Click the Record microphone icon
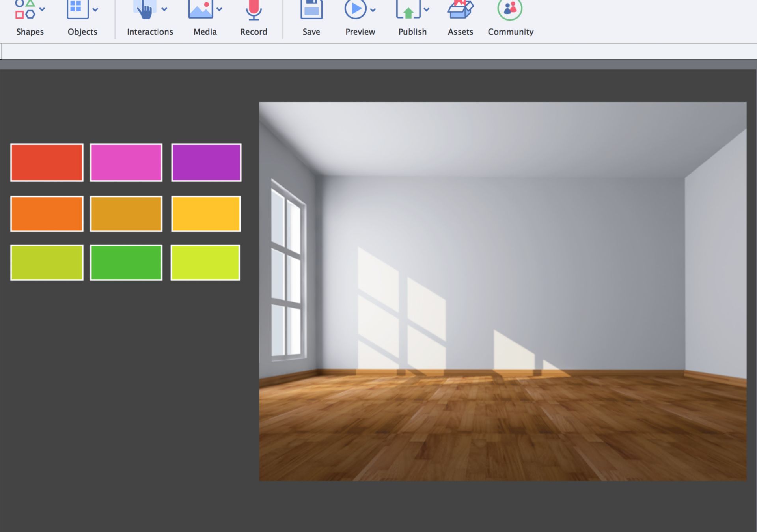This screenshot has width=757, height=532. (254, 9)
